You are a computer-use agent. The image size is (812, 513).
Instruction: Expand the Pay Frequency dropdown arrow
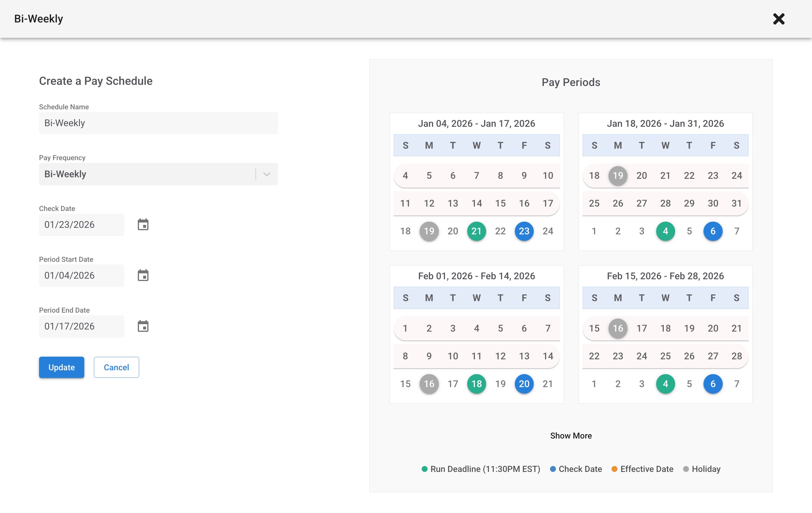tap(266, 174)
